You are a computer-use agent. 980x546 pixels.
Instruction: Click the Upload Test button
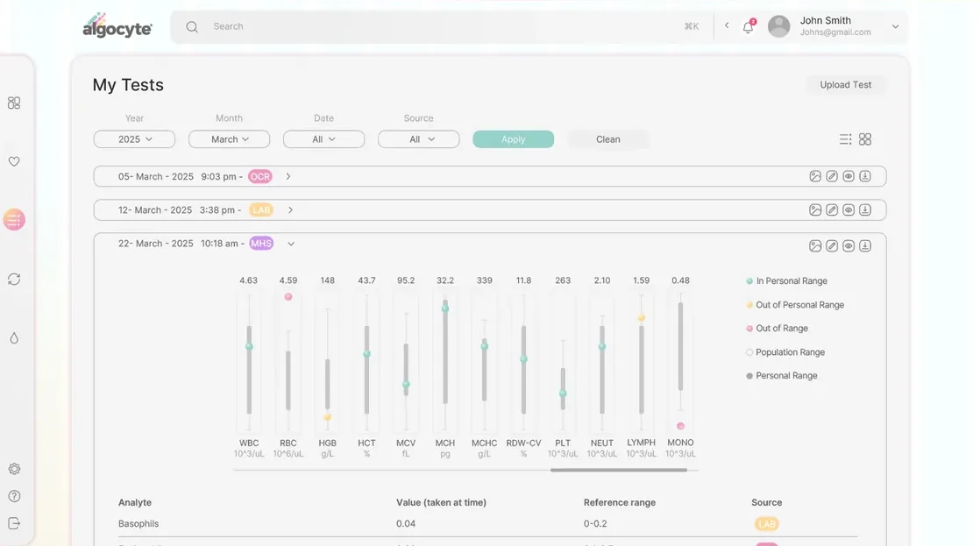[846, 85]
